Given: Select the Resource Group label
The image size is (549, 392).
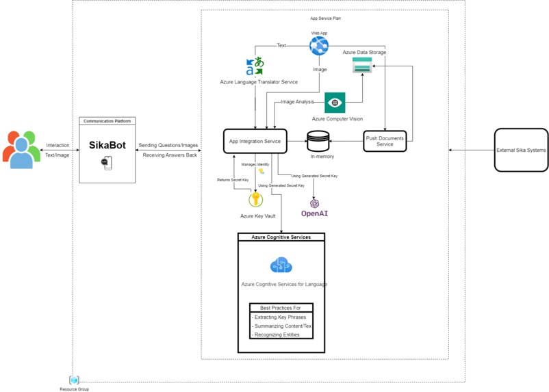Looking at the screenshot, I should [x=74, y=389].
